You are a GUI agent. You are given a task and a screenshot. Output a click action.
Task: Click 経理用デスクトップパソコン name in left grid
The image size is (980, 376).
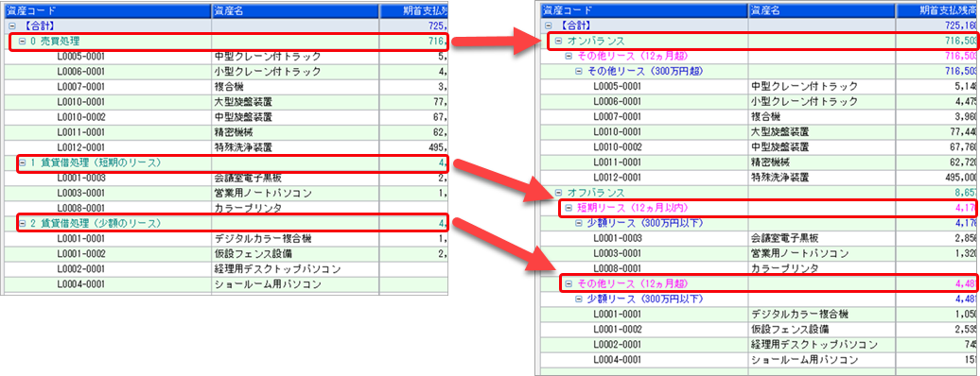(277, 269)
